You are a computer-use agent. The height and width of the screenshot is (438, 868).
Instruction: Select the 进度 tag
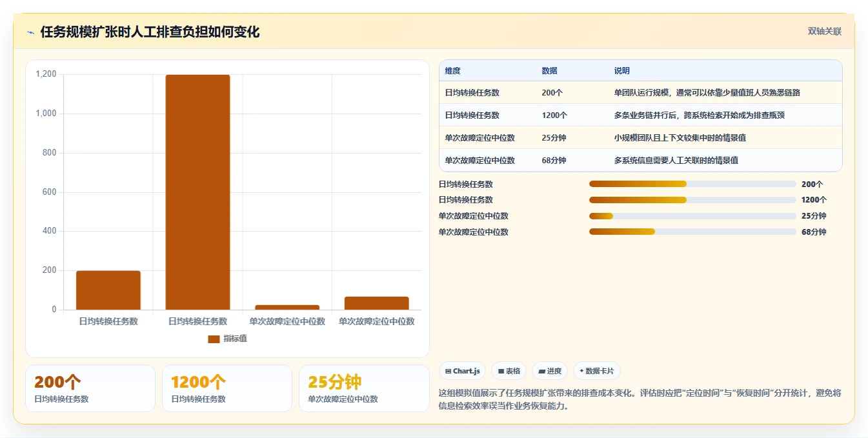[x=550, y=371]
